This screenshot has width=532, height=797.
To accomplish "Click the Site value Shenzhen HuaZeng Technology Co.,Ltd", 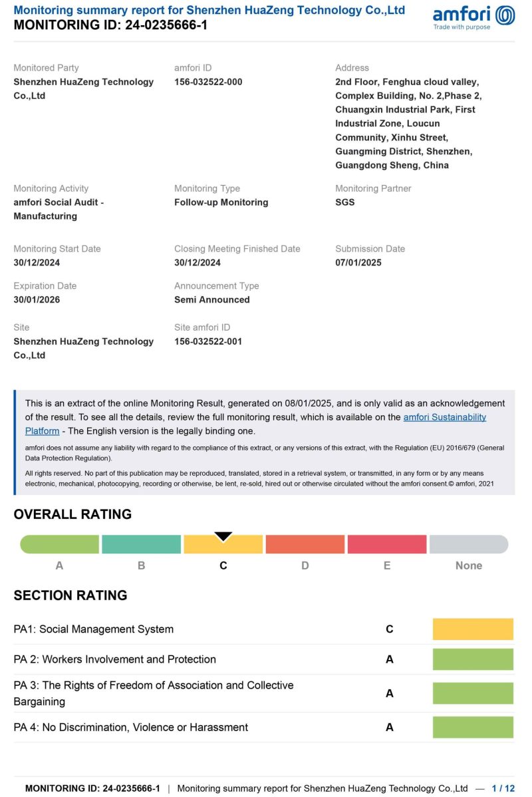I will pos(83,349).
